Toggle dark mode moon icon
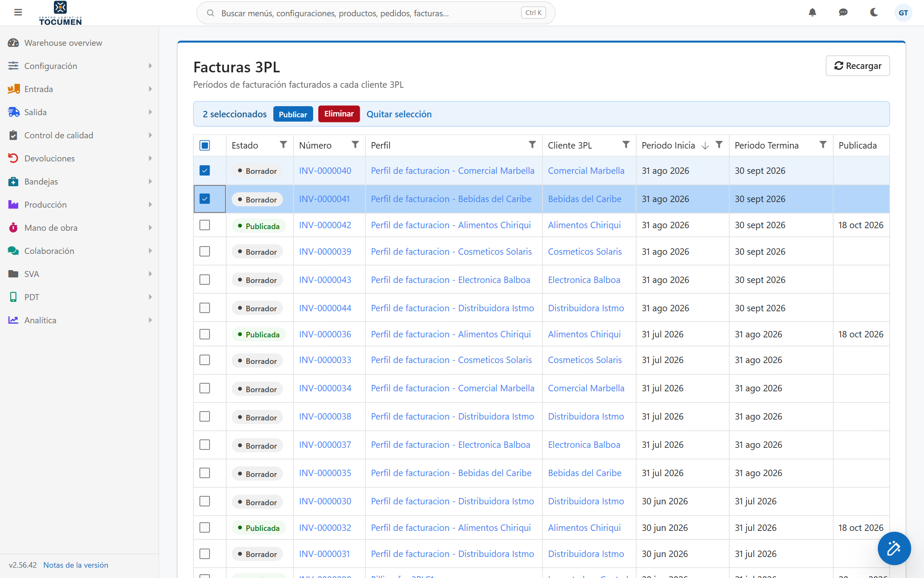924x578 pixels. (x=874, y=12)
